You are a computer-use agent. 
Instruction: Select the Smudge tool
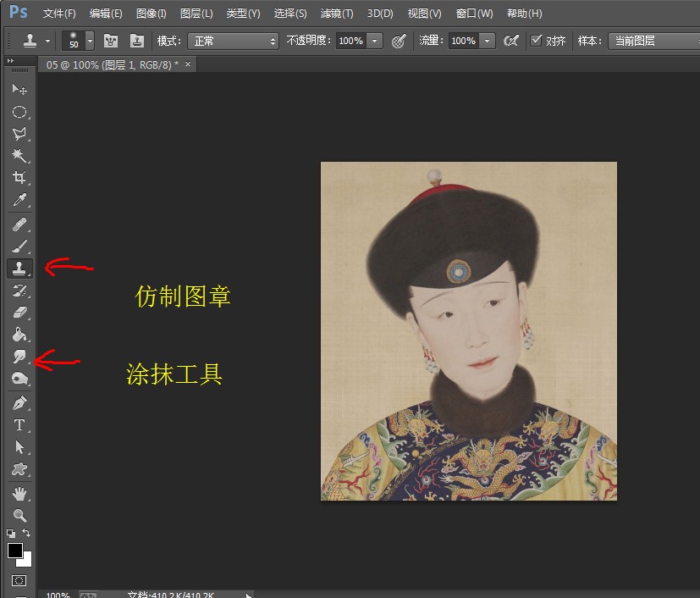pyautogui.click(x=19, y=357)
